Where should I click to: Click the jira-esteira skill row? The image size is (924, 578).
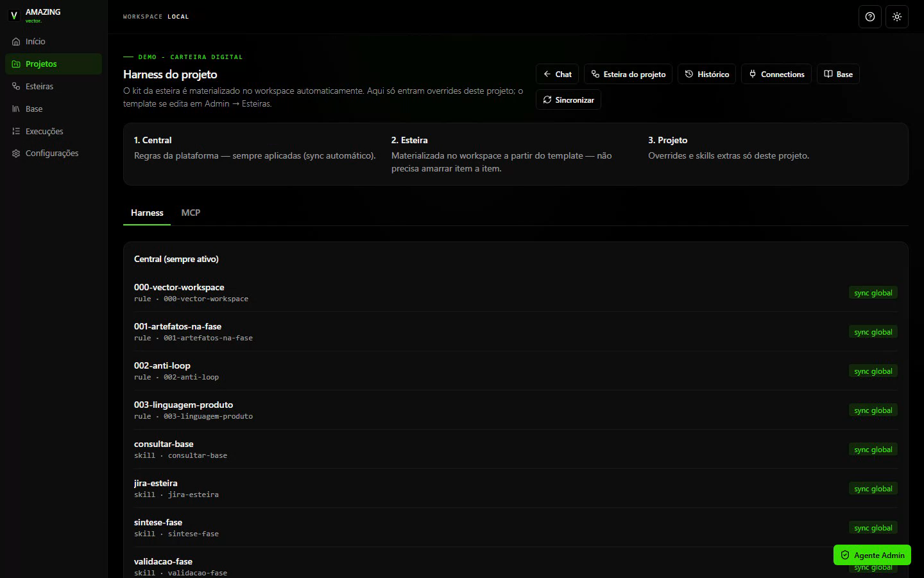tap(515, 489)
